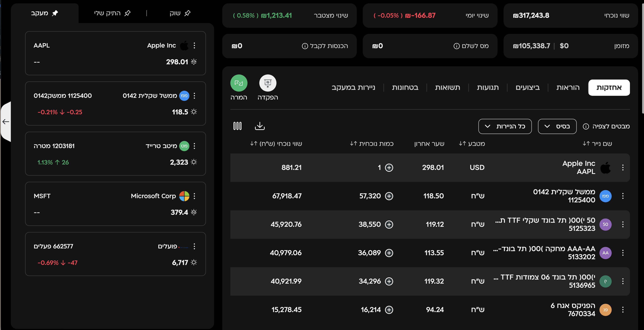Open the options menu for Apple Inc holding row
The height and width of the screenshot is (330, 644).
pyautogui.click(x=623, y=167)
